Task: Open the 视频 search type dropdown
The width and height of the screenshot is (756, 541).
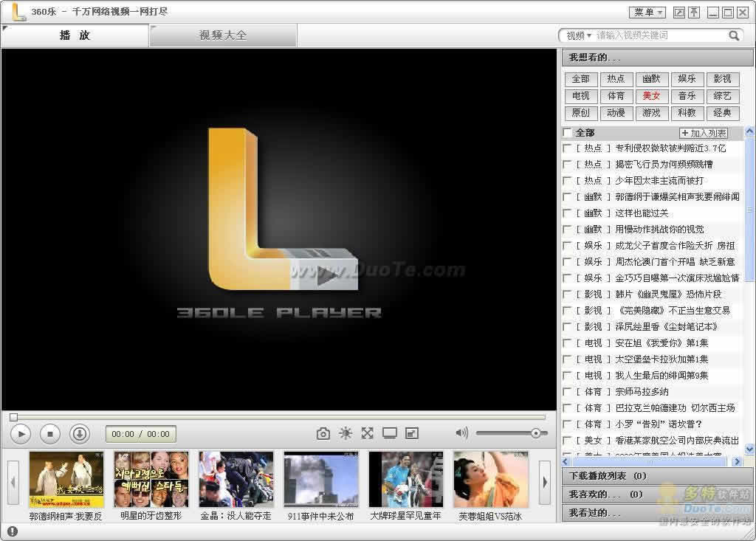Action: [579, 35]
